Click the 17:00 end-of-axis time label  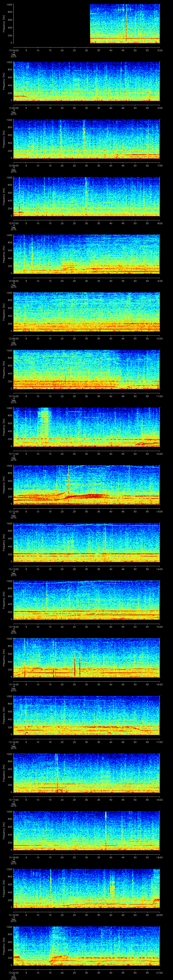tap(160, 742)
